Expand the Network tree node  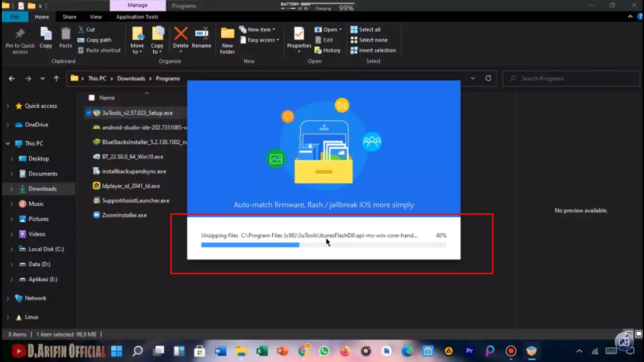pos(8,298)
